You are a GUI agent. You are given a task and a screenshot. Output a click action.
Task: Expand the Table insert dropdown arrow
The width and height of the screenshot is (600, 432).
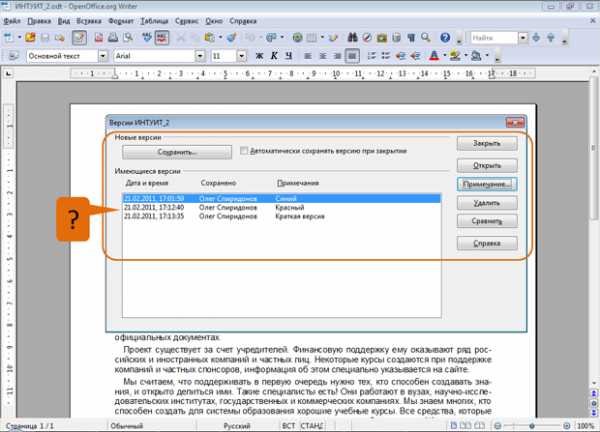click(x=323, y=37)
